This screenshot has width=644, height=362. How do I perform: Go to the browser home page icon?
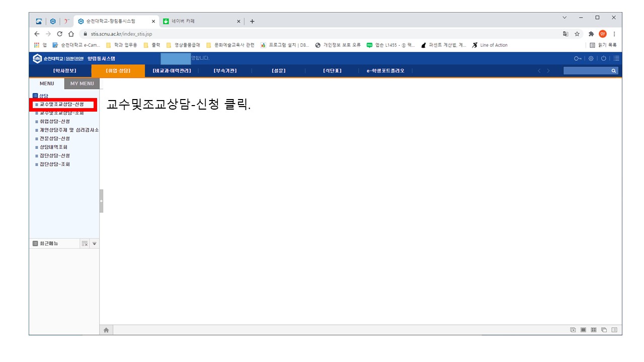pyautogui.click(x=71, y=34)
